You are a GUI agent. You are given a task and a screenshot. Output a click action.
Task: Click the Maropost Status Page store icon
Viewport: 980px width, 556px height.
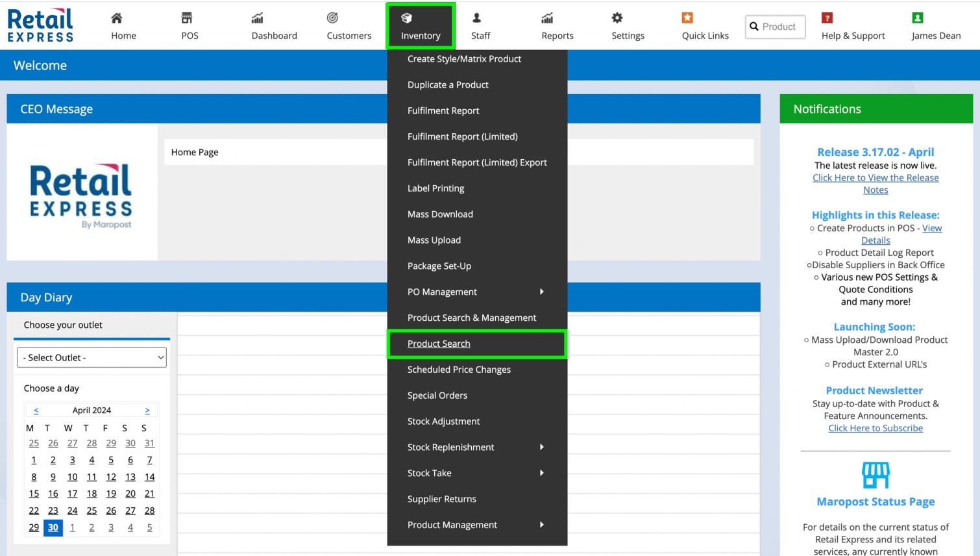pos(876,475)
